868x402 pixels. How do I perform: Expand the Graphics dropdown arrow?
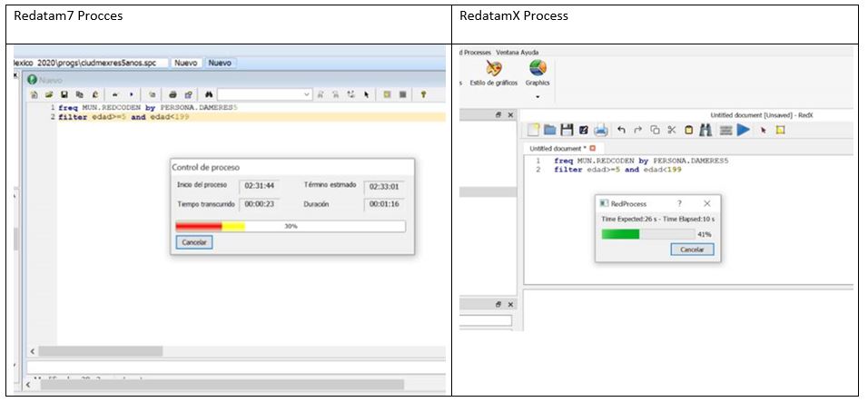pos(538,96)
